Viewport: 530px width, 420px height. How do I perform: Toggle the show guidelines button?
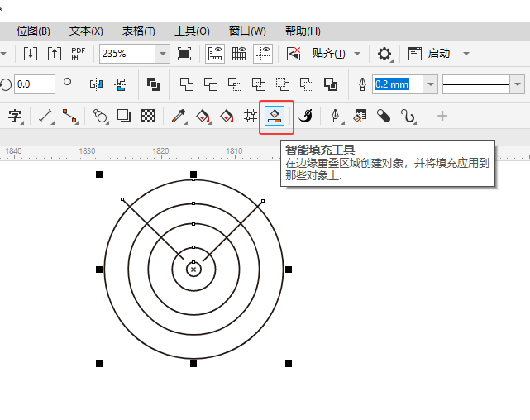(x=263, y=54)
